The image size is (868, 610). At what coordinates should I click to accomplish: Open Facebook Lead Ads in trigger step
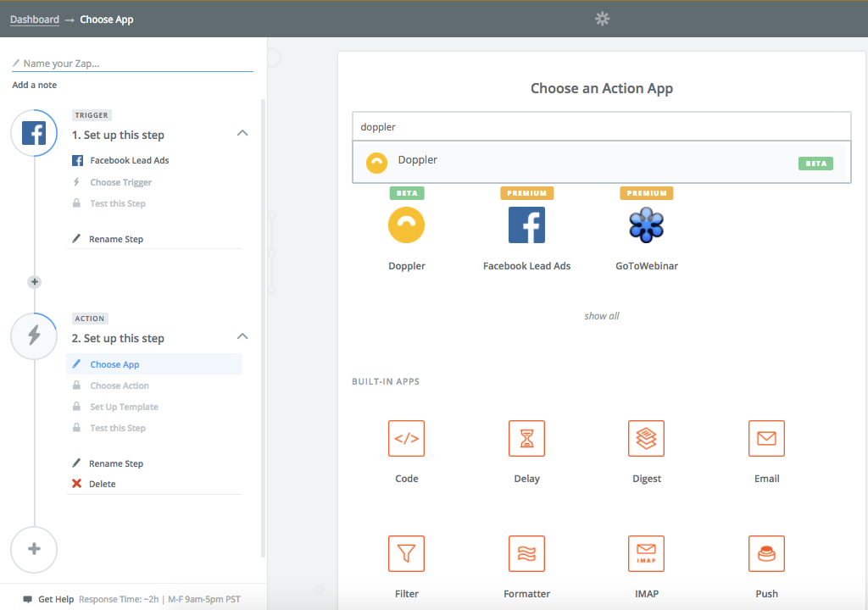(x=130, y=160)
